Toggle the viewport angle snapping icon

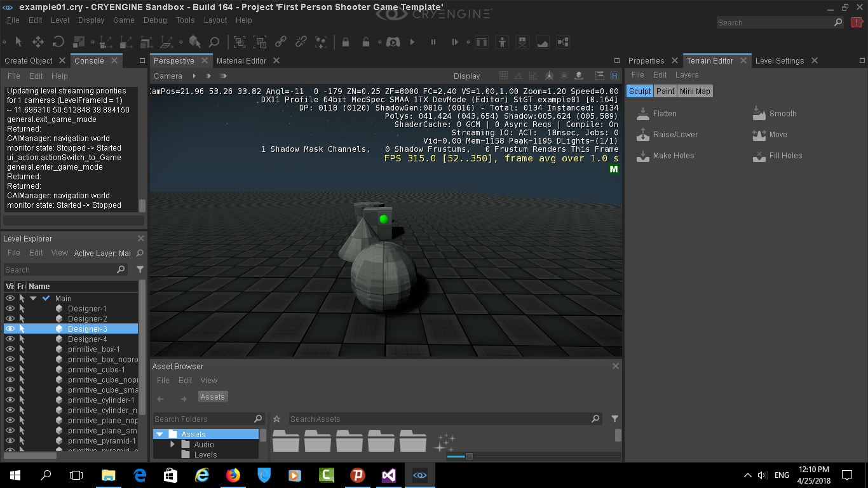coord(518,76)
